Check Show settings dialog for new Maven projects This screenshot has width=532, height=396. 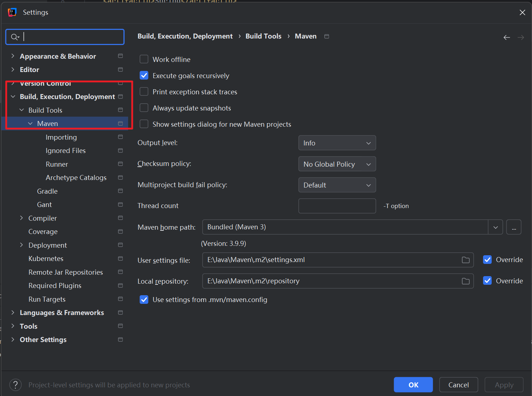pos(144,124)
